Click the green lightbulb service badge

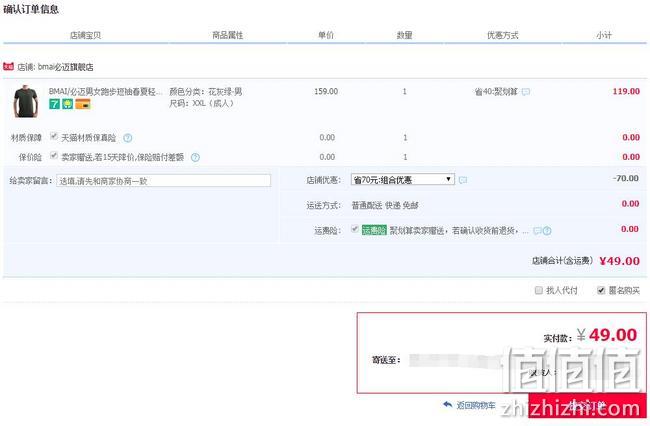click(x=68, y=104)
